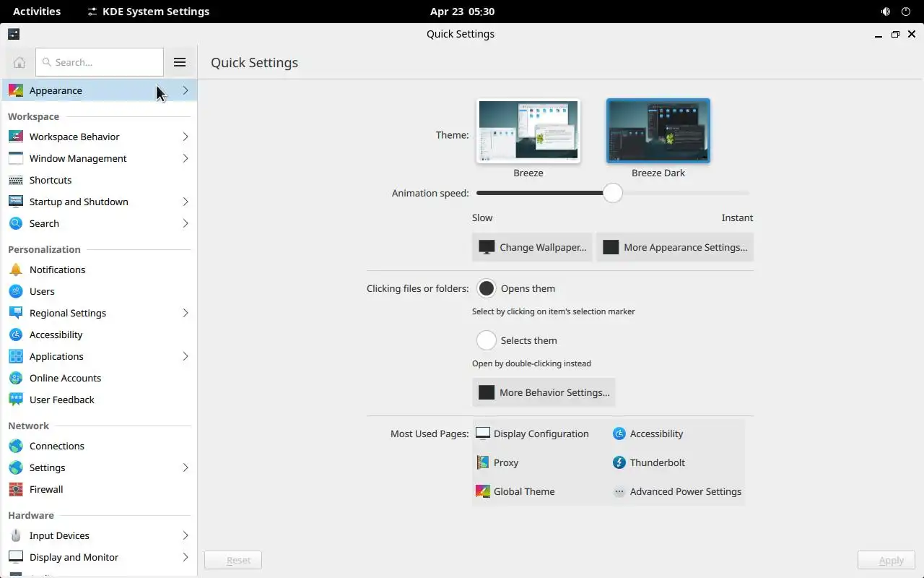Expand the Window Management chevron

tap(186, 158)
